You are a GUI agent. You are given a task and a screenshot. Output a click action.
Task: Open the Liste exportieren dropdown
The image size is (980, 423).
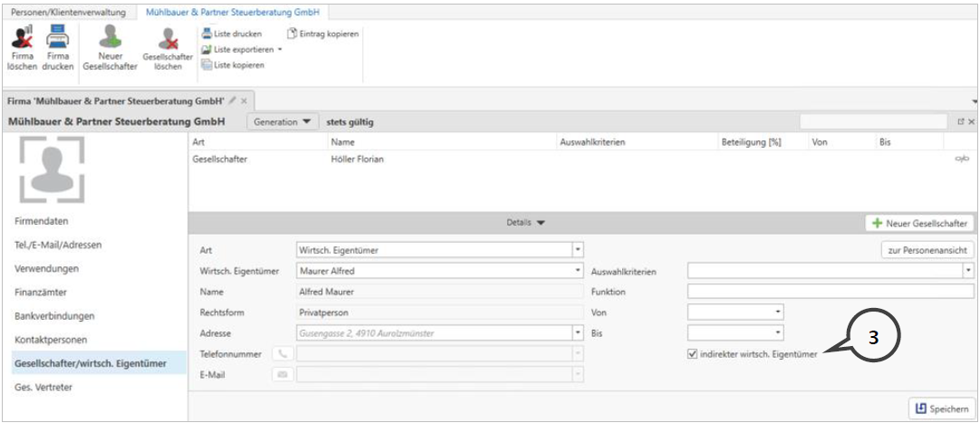click(280, 50)
